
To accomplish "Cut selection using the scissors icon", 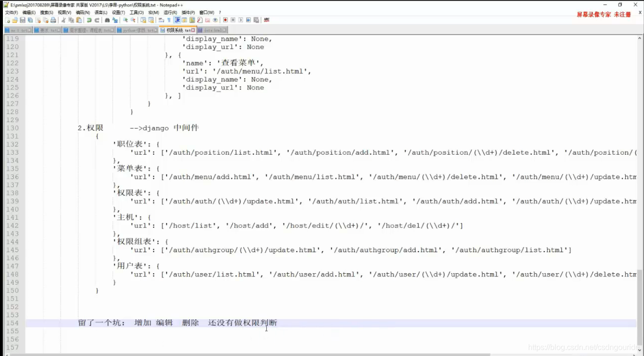I will (x=64, y=20).
